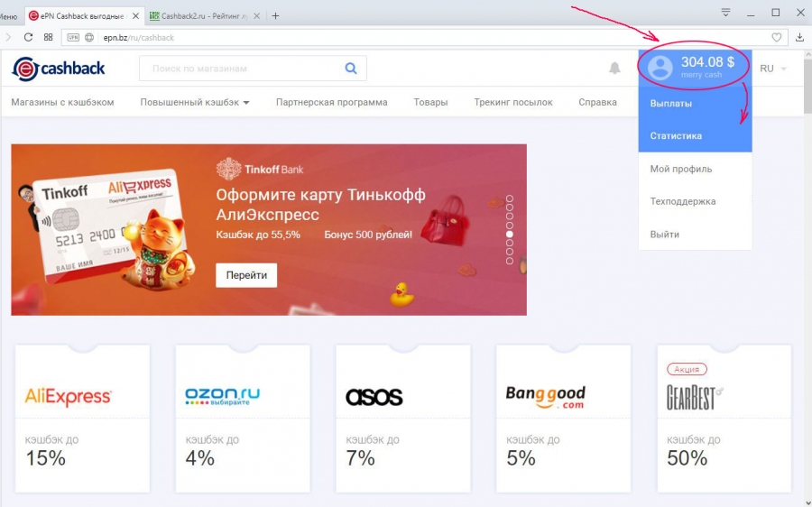Click the ePN cashback logo

[x=59, y=69]
